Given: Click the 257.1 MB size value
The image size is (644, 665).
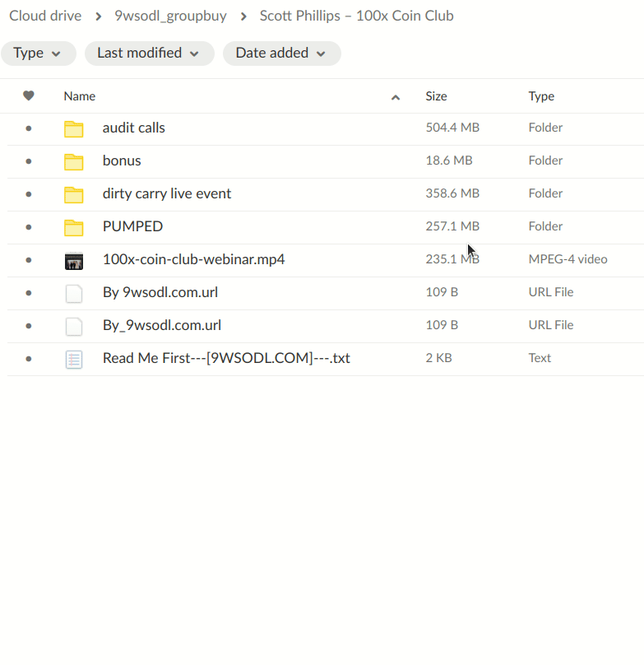Looking at the screenshot, I should (452, 226).
